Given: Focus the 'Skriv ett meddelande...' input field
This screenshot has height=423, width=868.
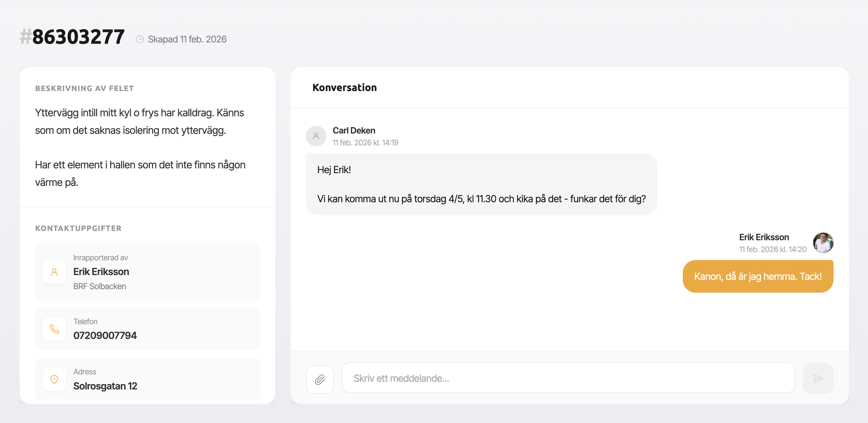Looking at the screenshot, I should (568, 378).
